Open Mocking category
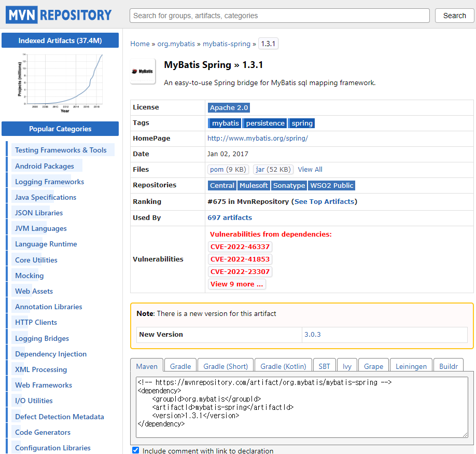Image resolution: width=476 pixels, height=454 pixels. pyautogui.click(x=30, y=276)
